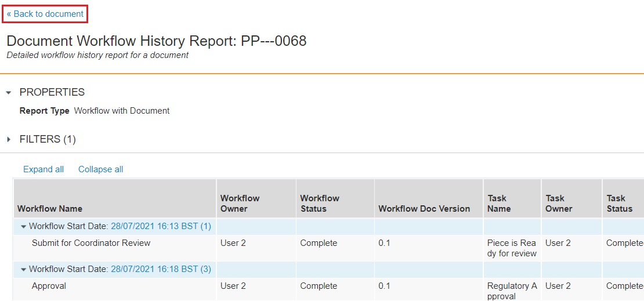Click the Workflow Owner column header
Viewport: 644px width, 301px height.
click(x=240, y=204)
